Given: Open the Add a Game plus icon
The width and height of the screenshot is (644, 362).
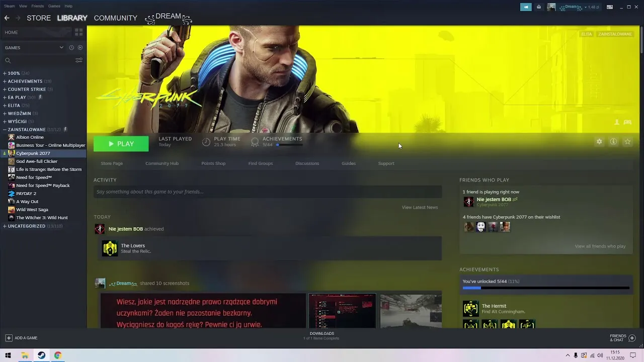Looking at the screenshot, I should pyautogui.click(x=9, y=338).
